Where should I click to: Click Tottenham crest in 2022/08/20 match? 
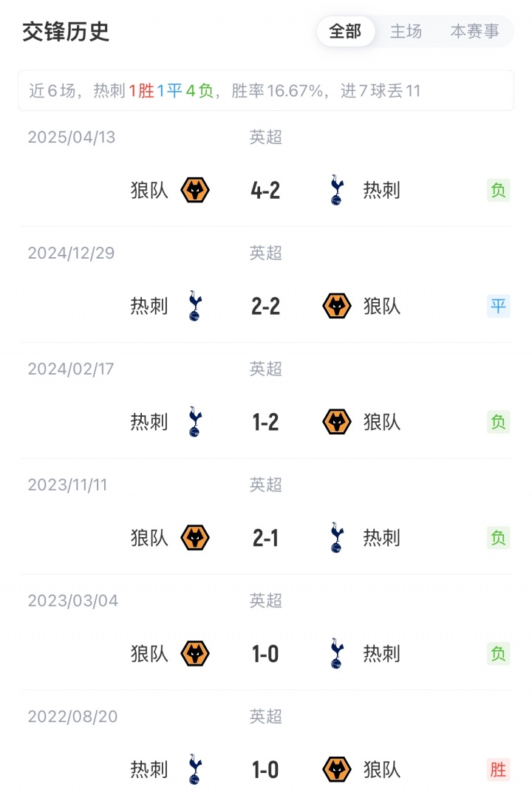(195, 770)
